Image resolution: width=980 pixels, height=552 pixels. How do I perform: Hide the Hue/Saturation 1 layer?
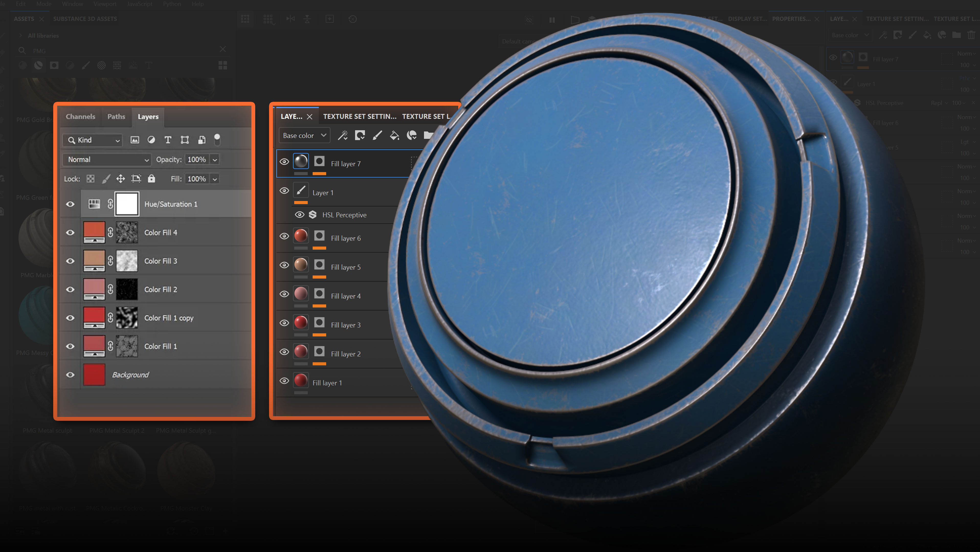(x=70, y=204)
